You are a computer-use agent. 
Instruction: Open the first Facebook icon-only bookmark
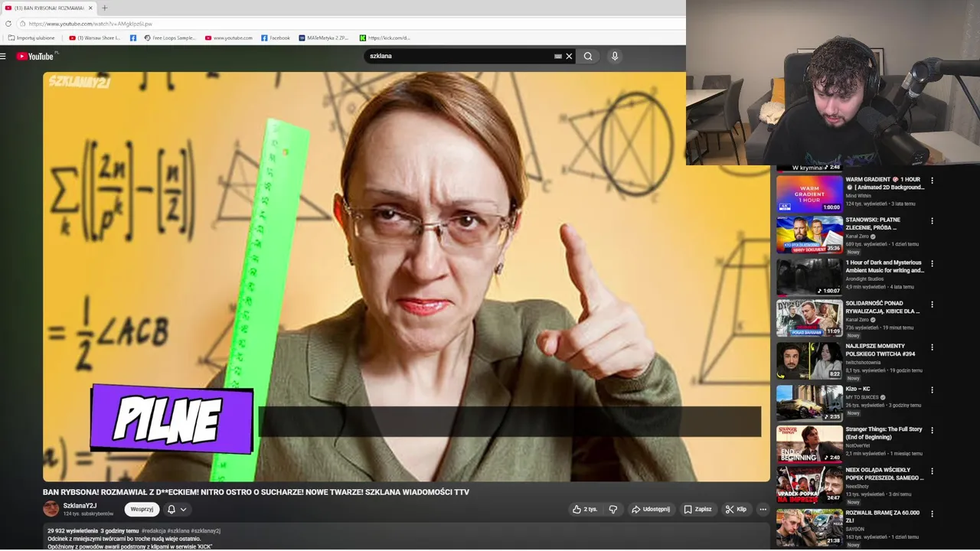click(x=133, y=37)
